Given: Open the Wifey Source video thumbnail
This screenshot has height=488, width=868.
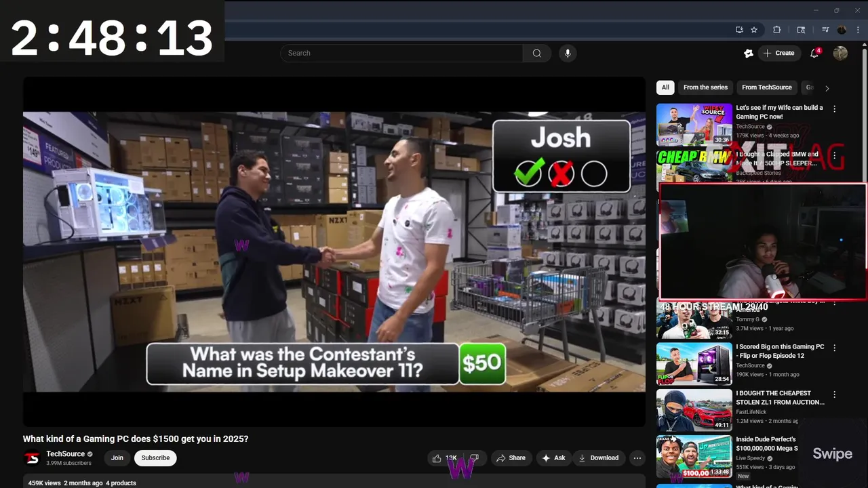Looking at the screenshot, I should [x=694, y=125].
